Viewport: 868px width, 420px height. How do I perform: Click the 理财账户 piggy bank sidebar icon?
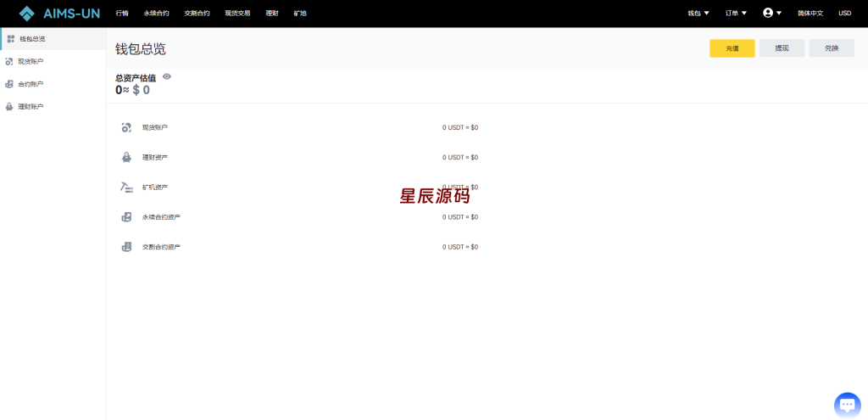(x=8, y=107)
